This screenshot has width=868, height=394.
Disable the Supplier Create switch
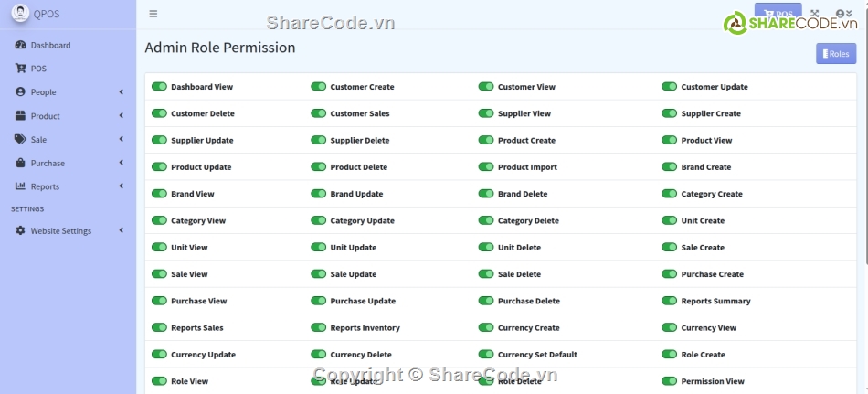click(669, 113)
